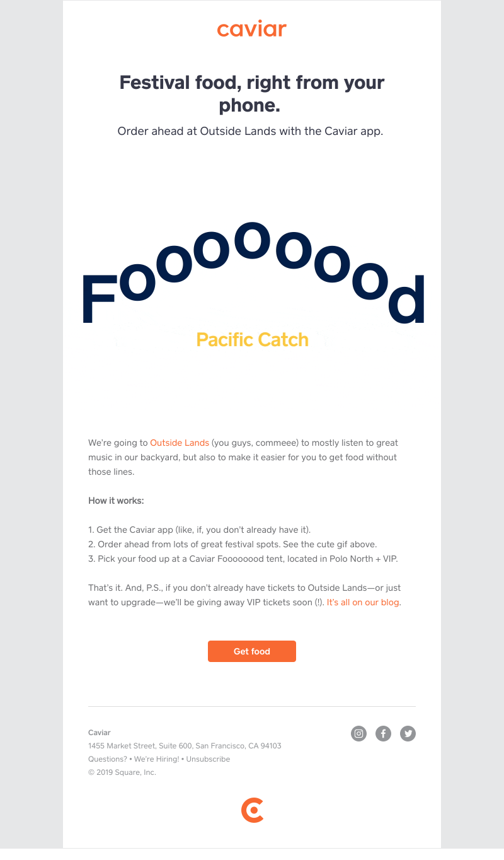Click the "How it works:" heading
Viewport: 504px width, 860px height.
point(116,501)
